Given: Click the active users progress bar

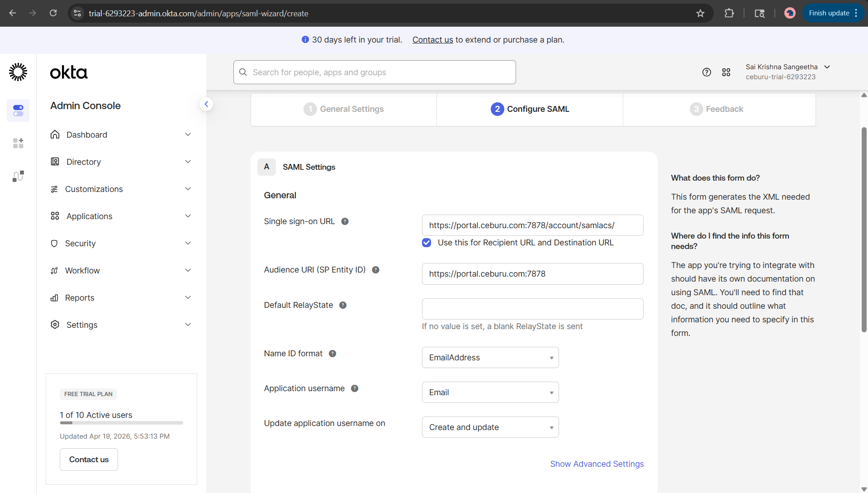Looking at the screenshot, I should [121, 423].
